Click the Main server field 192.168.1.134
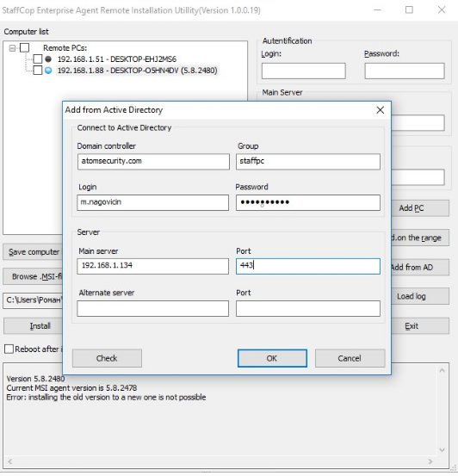This screenshot has width=458, height=476. coord(152,266)
